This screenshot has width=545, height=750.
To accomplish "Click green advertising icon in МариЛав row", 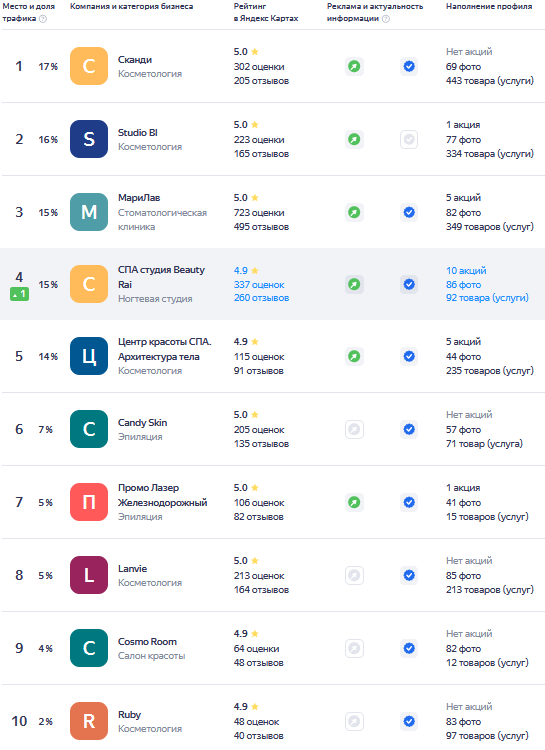I will pos(354,212).
